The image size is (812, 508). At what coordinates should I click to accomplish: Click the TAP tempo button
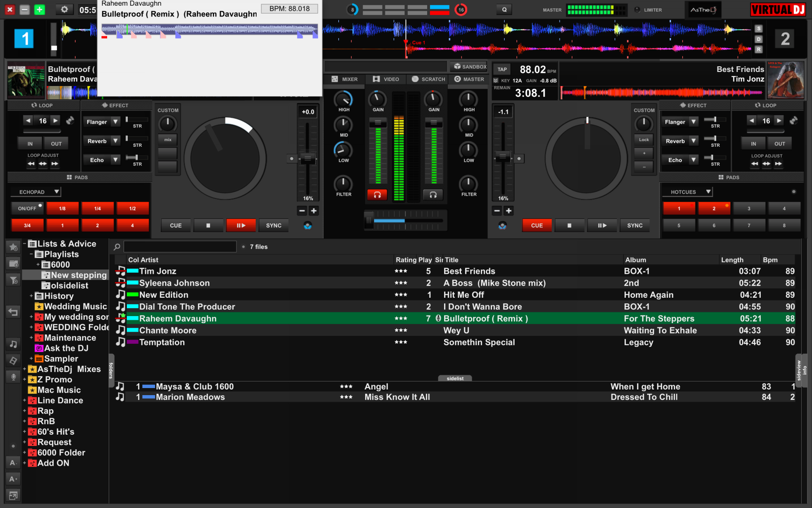(x=502, y=70)
